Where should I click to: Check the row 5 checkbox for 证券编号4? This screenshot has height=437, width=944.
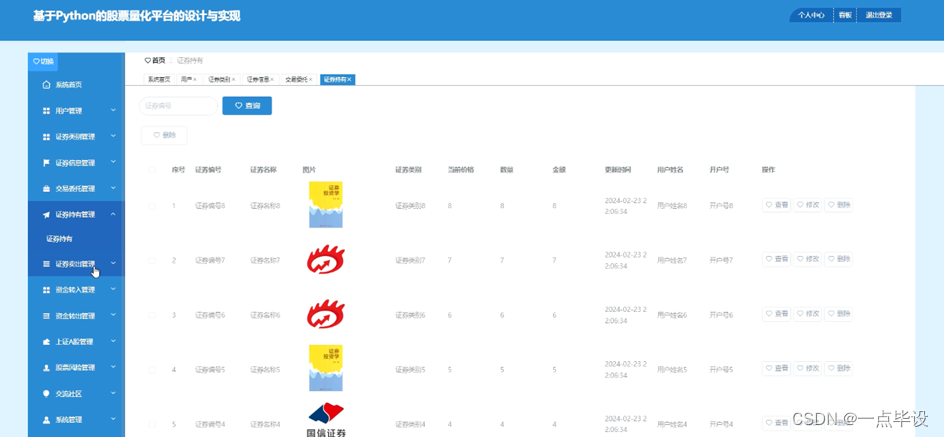coord(152,424)
